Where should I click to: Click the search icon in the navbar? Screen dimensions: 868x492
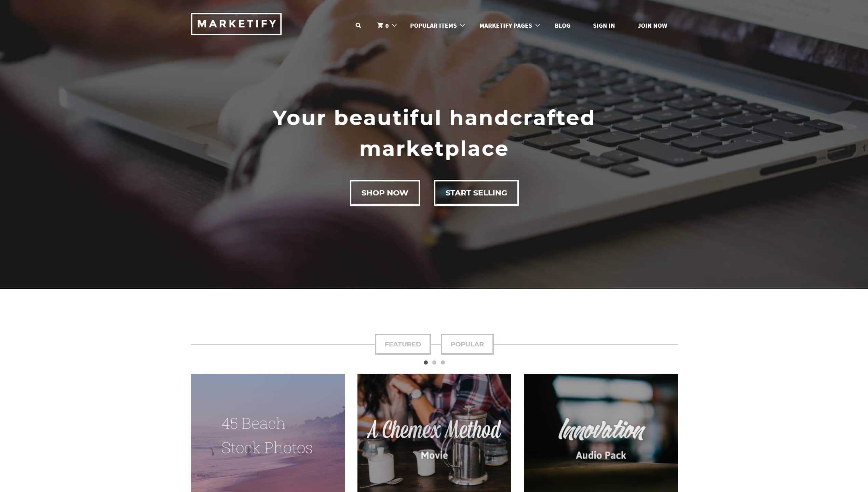click(358, 26)
